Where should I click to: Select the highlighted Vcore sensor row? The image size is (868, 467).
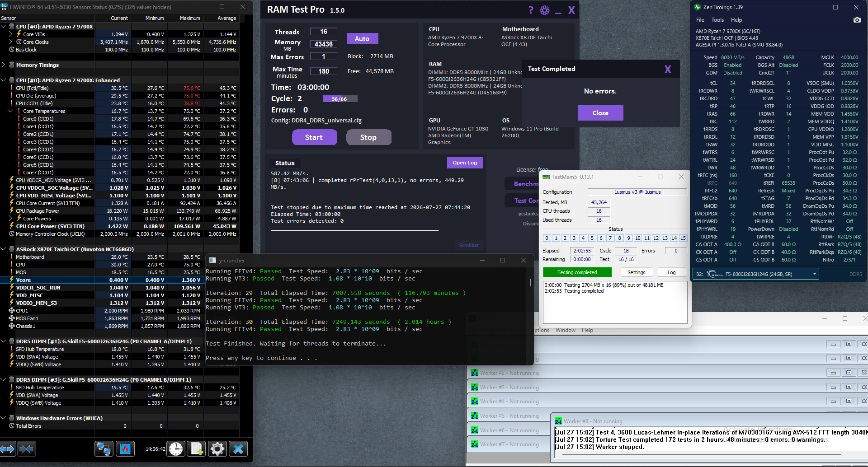[120, 280]
